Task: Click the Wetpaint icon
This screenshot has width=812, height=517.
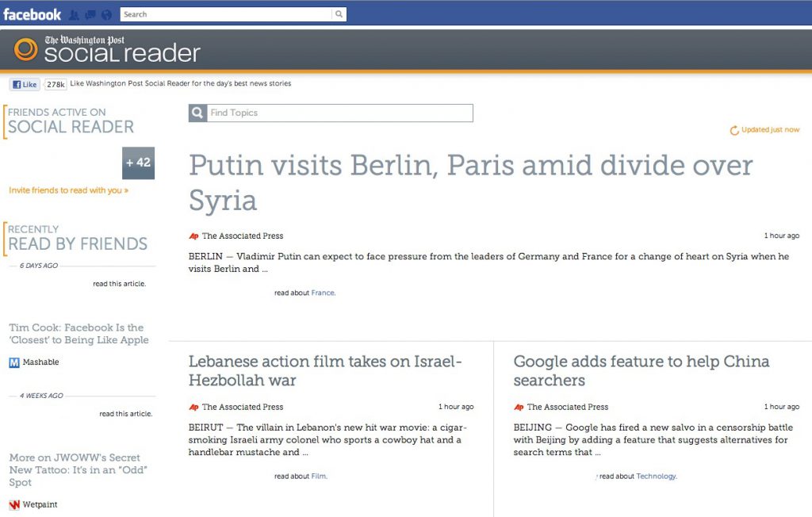Action: coord(14,504)
